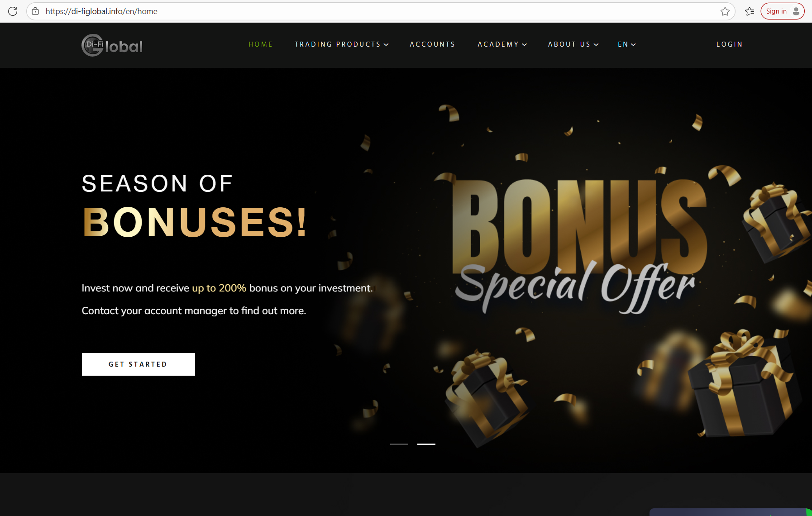Screen dimensions: 812x516
Task: Change the language with the EN selector
Action: click(627, 44)
